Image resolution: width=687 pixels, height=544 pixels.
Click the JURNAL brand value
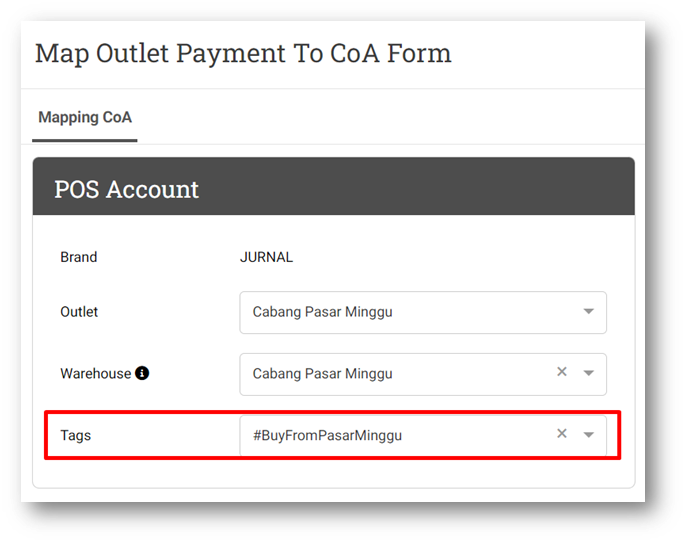click(x=266, y=257)
